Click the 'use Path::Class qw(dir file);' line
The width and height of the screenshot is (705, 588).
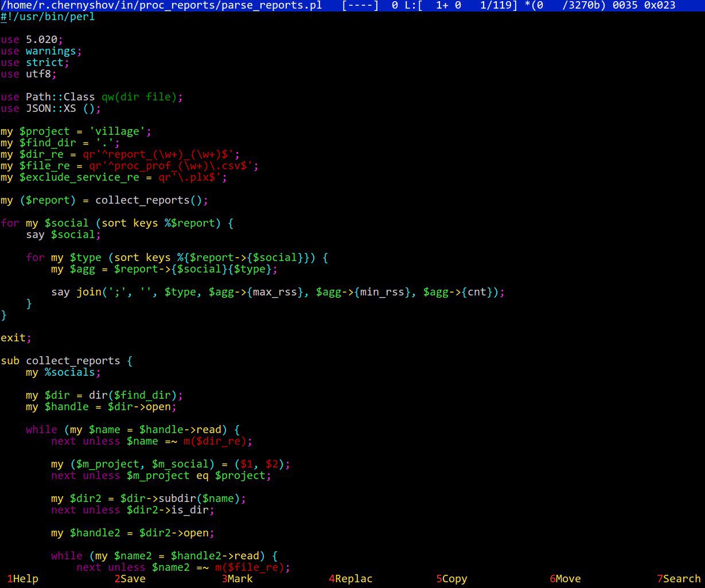(92, 97)
